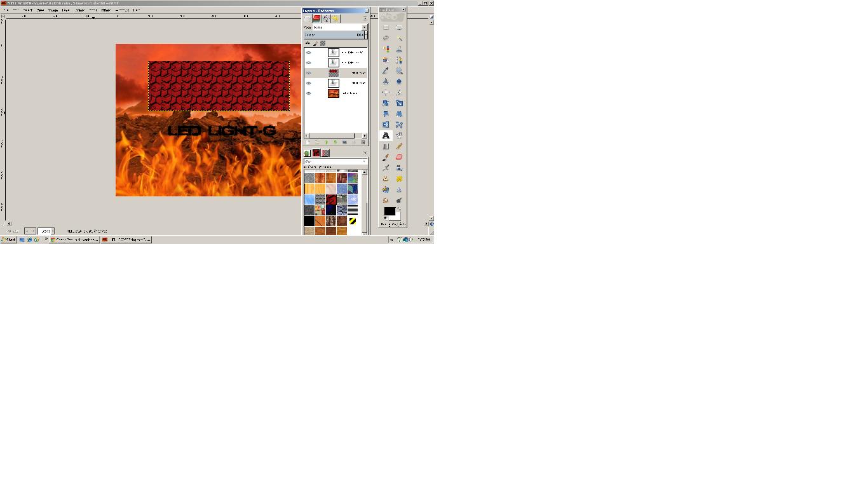The height and width of the screenshot is (488, 868).
Task: Click the black foreground color swatch
Action: coord(389,211)
